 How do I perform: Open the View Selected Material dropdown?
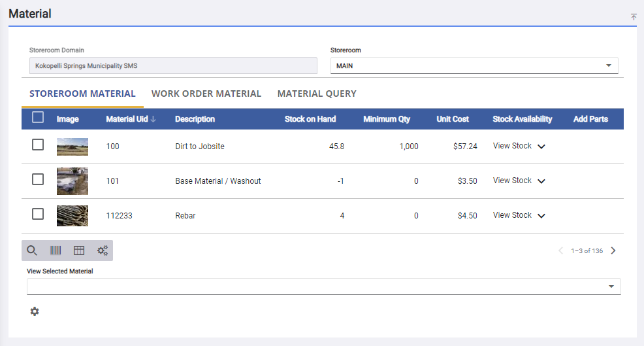point(323,286)
